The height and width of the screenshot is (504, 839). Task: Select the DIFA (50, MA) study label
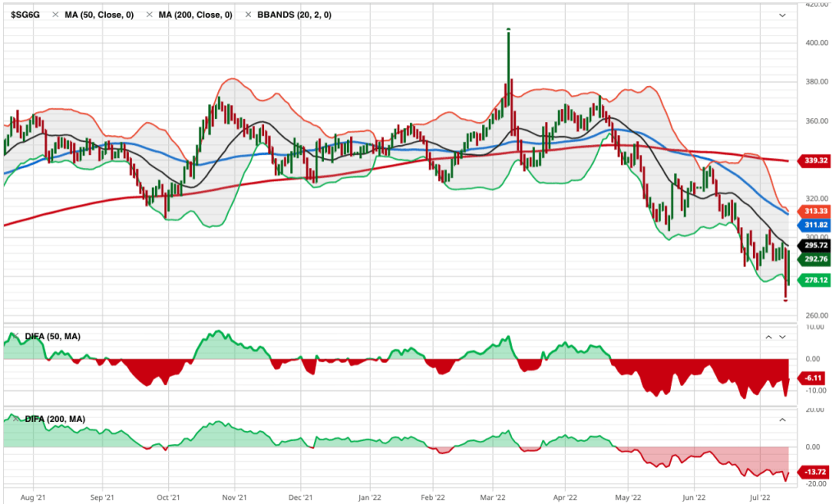coord(52,337)
